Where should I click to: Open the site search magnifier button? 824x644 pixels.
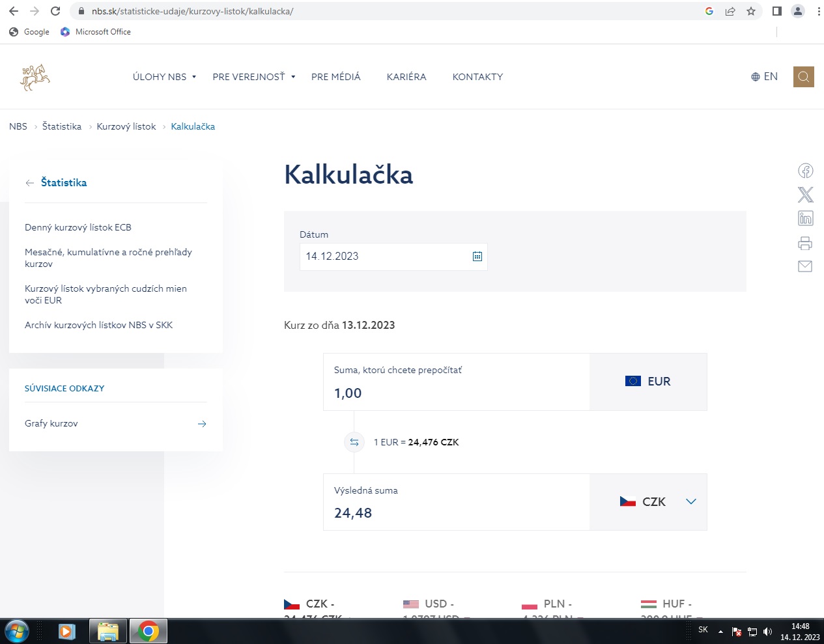[803, 77]
